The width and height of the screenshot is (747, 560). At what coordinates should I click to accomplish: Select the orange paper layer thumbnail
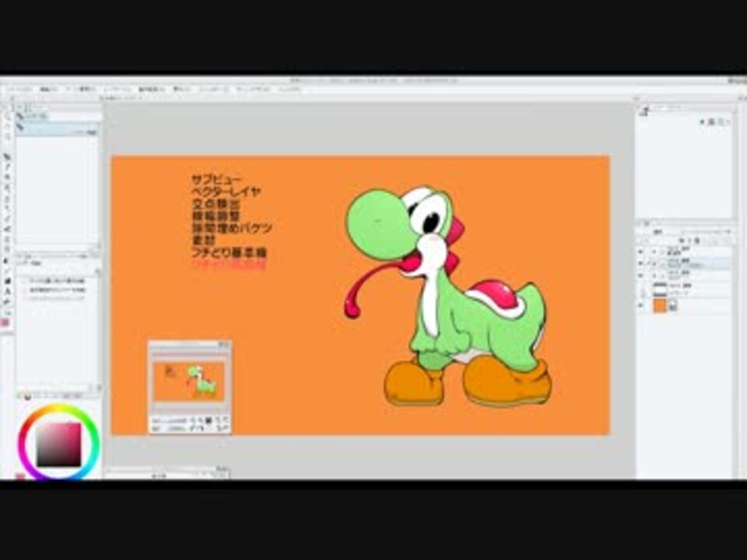coord(660,305)
